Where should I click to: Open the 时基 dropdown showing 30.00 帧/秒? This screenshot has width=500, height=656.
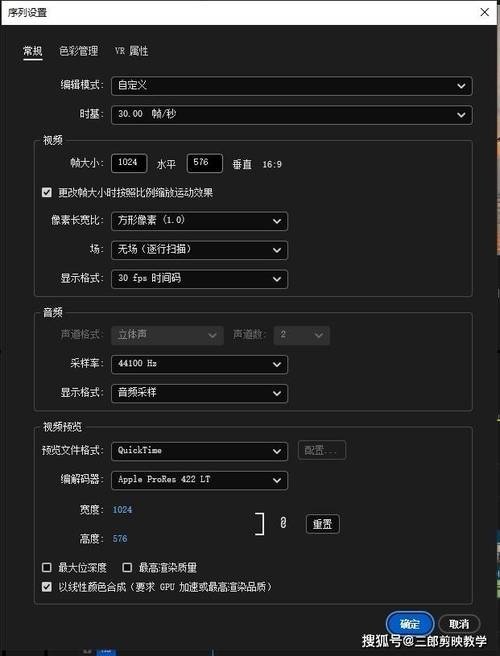click(x=292, y=115)
